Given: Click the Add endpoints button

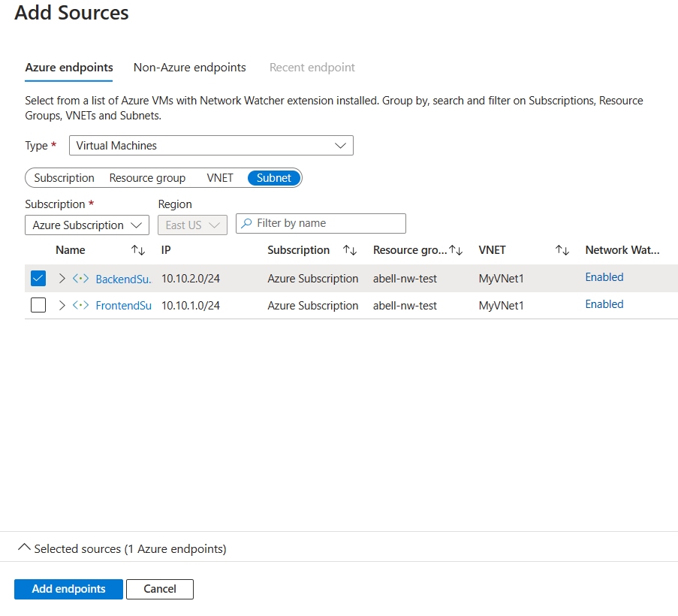Looking at the screenshot, I should [x=68, y=589].
